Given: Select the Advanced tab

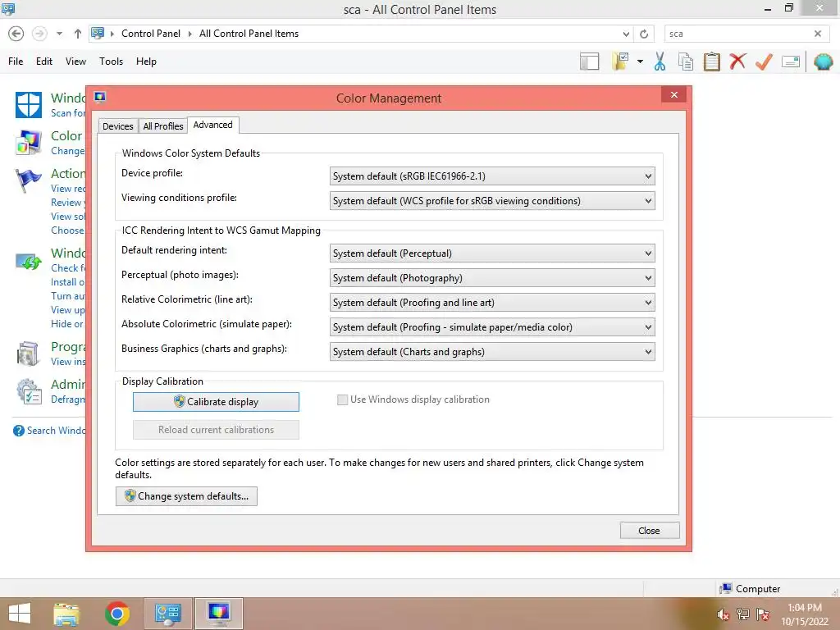Looking at the screenshot, I should [212, 125].
